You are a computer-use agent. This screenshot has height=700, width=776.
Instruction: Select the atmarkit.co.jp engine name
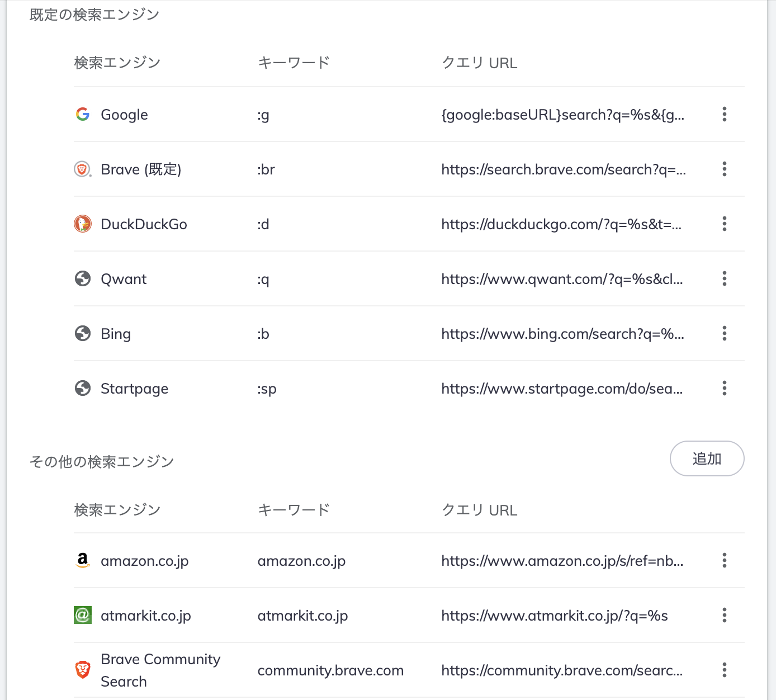pyautogui.click(x=146, y=616)
